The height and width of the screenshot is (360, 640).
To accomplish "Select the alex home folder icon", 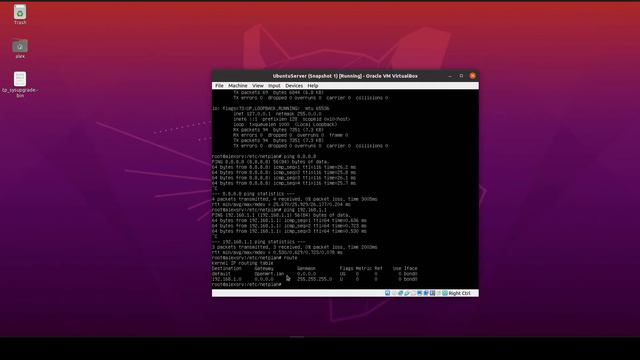I will 20,48.
